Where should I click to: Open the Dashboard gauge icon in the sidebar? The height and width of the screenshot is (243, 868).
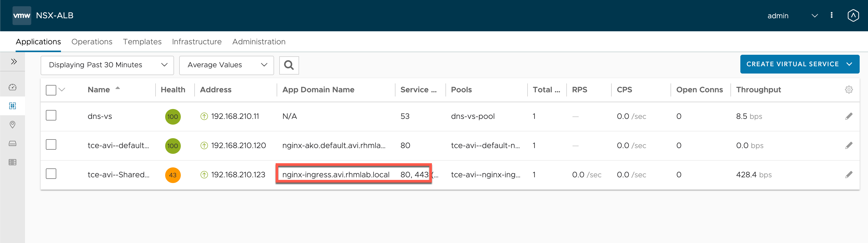13,87
